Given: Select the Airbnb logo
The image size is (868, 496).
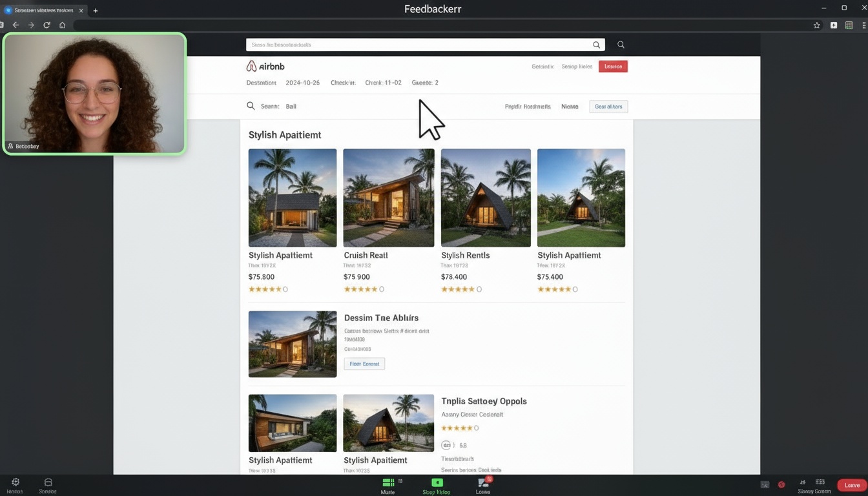Looking at the screenshot, I should click(265, 66).
